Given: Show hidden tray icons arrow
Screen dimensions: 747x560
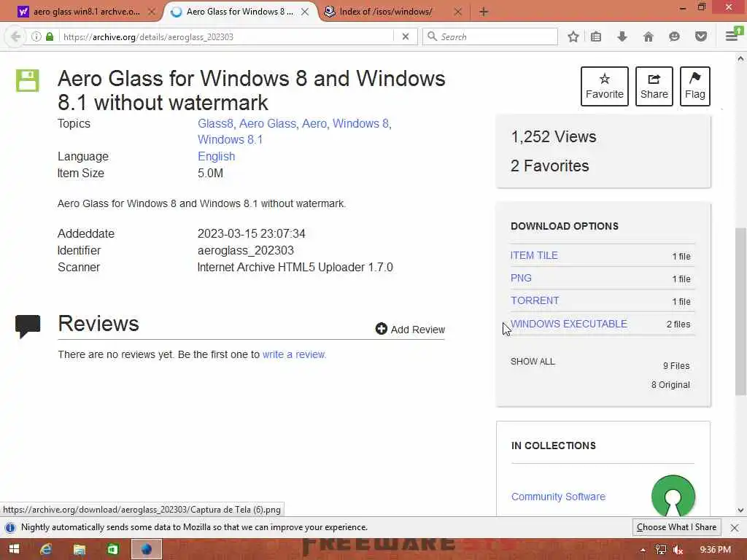Looking at the screenshot, I should [x=643, y=550].
